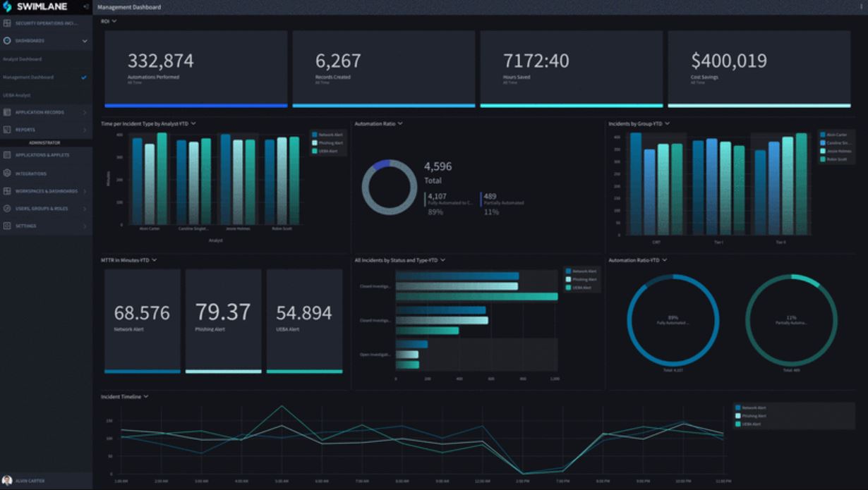
Task: Click the Reports icon in sidebar
Action: pyautogui.click(x=7, y=130)
